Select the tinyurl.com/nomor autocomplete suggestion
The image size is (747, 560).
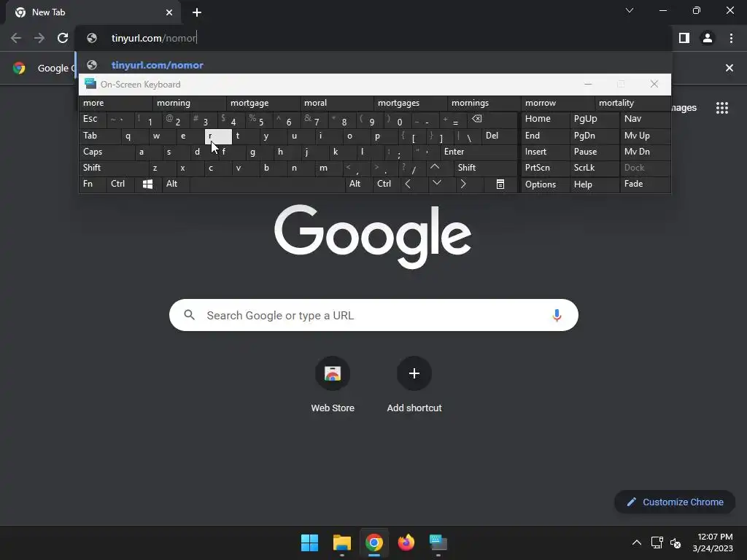click(373, 65)
